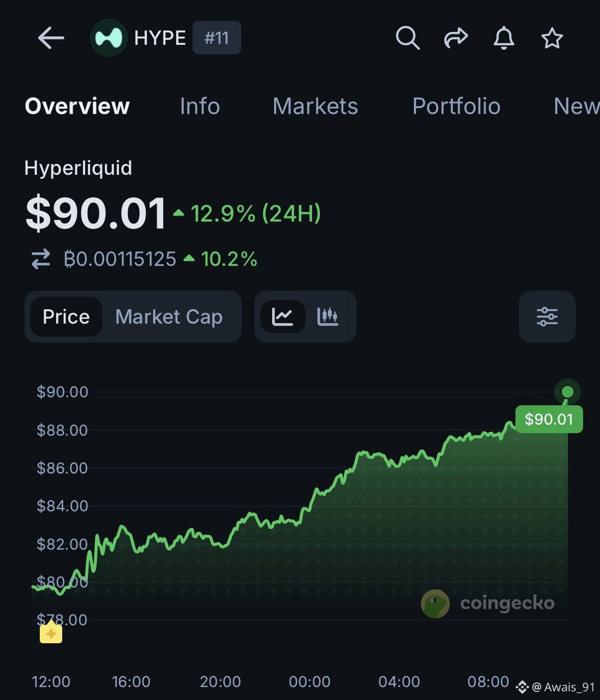Set a price alert with the bell icon

[503, 38]
